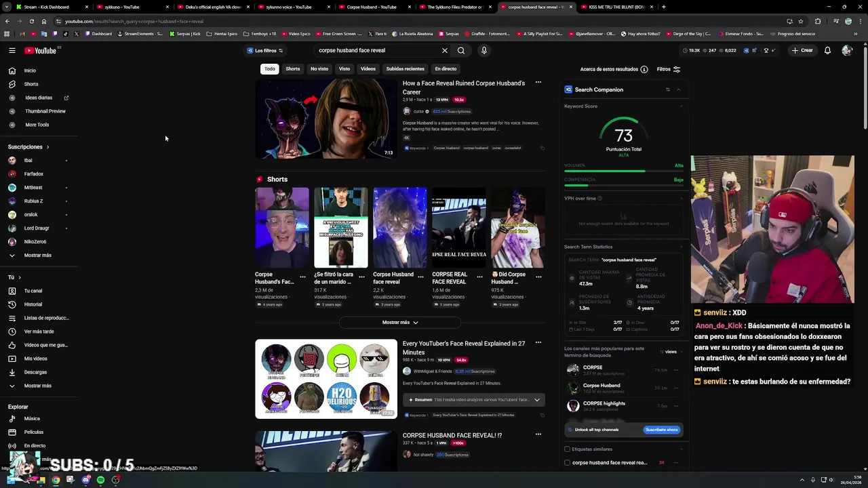Reload the page with the browser refresh button
The width and height of the screenshot is (868, 488).
[31, 21]
